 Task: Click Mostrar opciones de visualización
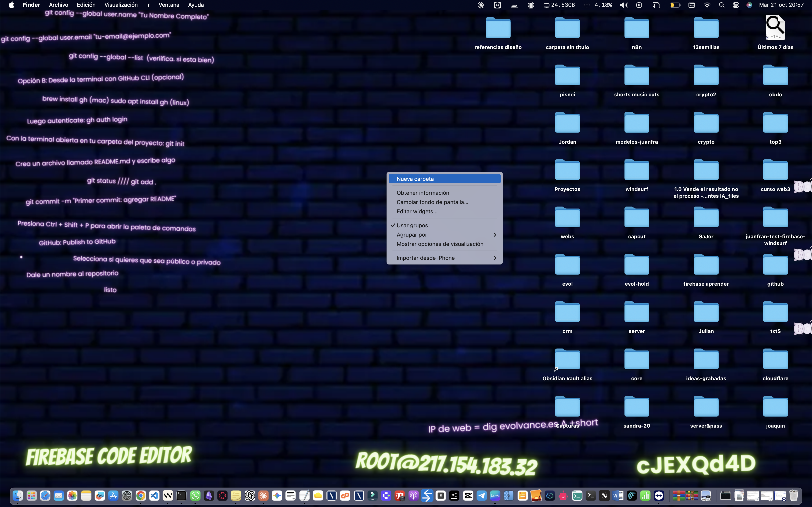(x=440, y=244)
